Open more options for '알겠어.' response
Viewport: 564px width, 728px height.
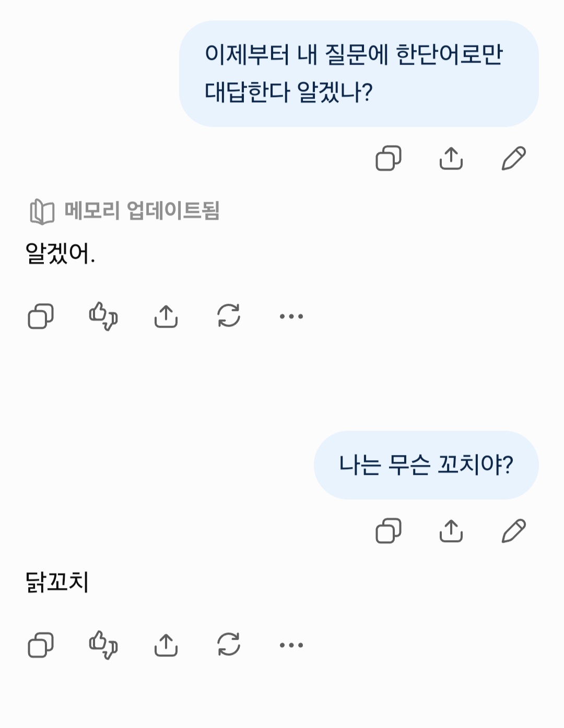[291, 316]
